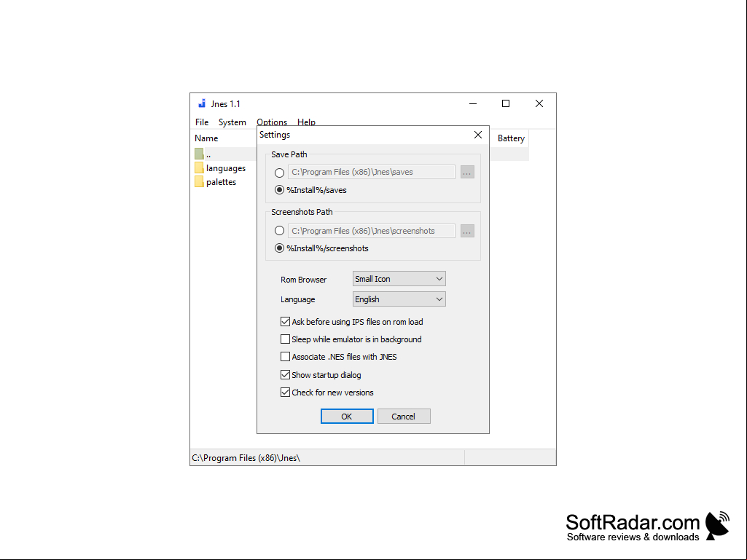Open the File menu

[202, 122]
